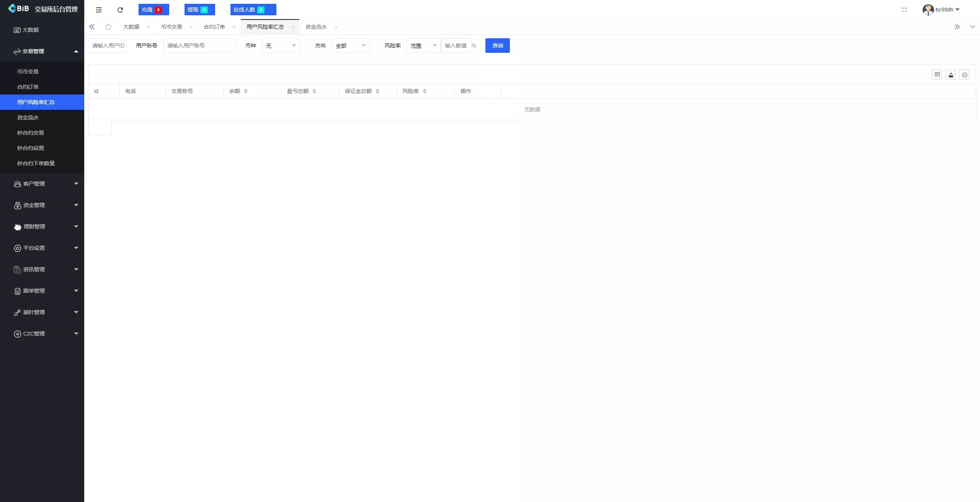Screen dimensions: 980x502
Task: Click the print icon above the table
Action: (964, 74)
